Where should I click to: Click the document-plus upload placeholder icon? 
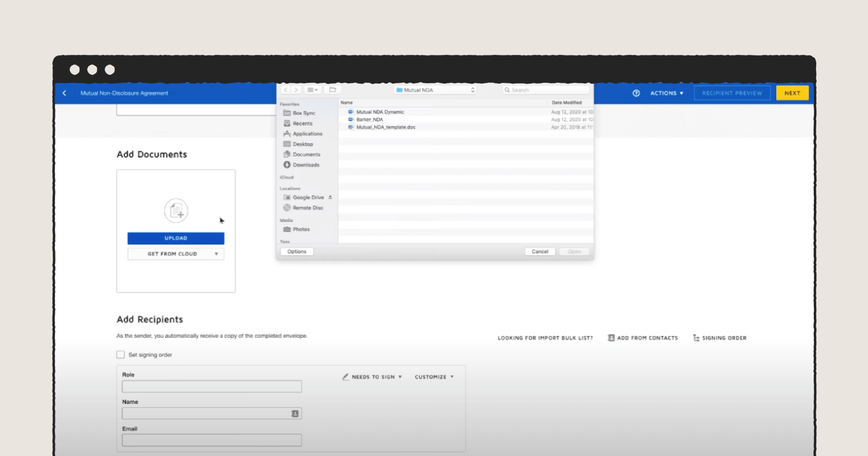176,211
